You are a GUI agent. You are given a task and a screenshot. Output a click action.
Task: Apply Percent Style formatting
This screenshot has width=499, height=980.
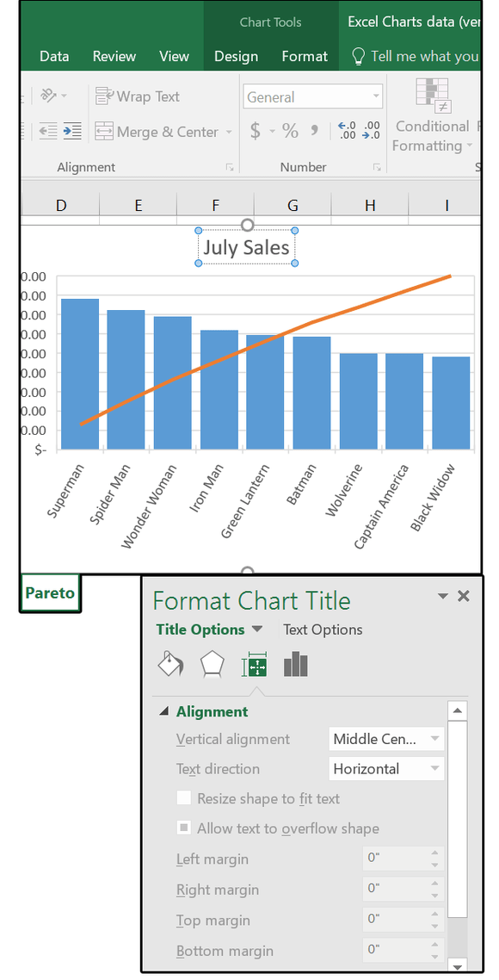point(288,129)
